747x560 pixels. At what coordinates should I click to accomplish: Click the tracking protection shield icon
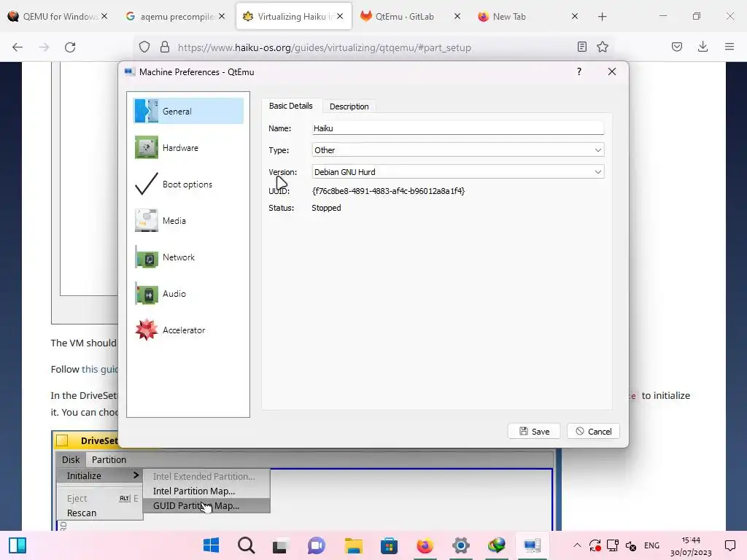point(144,47)
